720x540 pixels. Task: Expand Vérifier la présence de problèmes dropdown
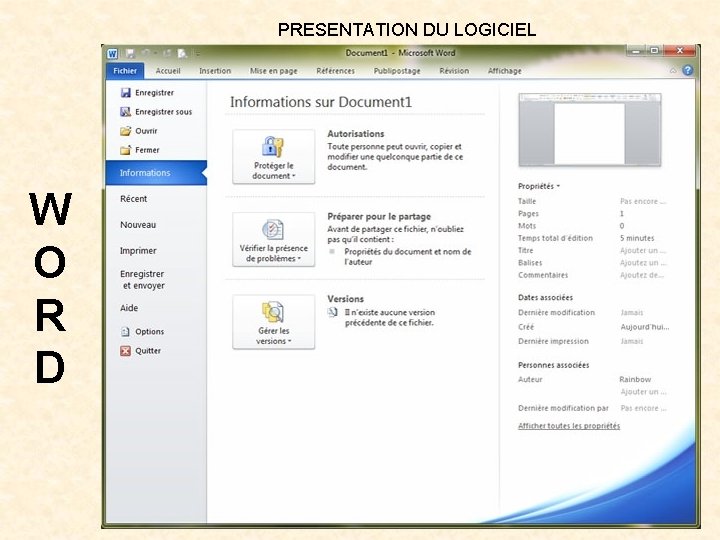[x=274, y=239]
